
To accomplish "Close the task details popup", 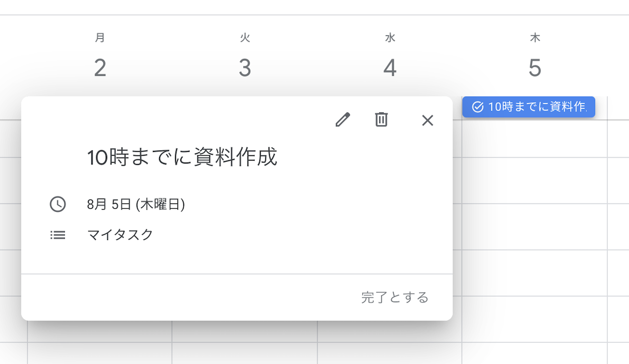I will (428, 120).
